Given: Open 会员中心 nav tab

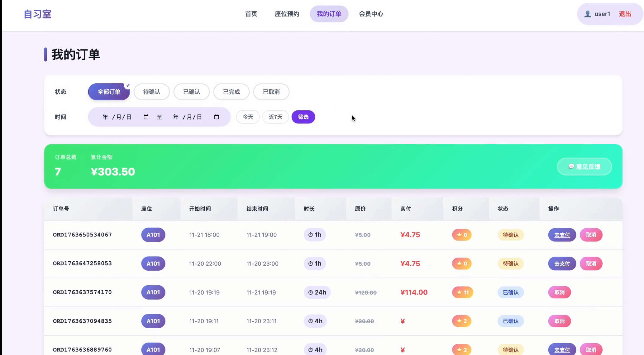Looking at the screenshot, I should (371, 14).
